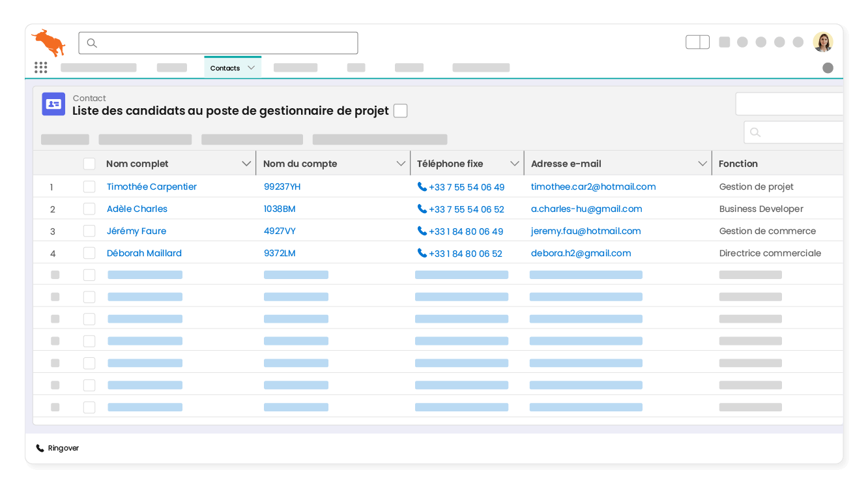Check the box next to the list title
The image size is (868, 487).
400,110
